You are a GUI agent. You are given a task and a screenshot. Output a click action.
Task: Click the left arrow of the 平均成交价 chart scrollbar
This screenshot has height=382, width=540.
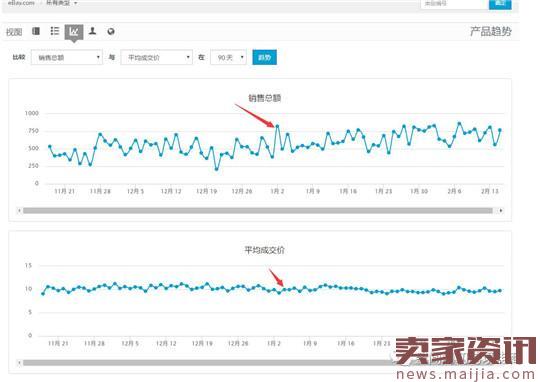click(19, 363)
